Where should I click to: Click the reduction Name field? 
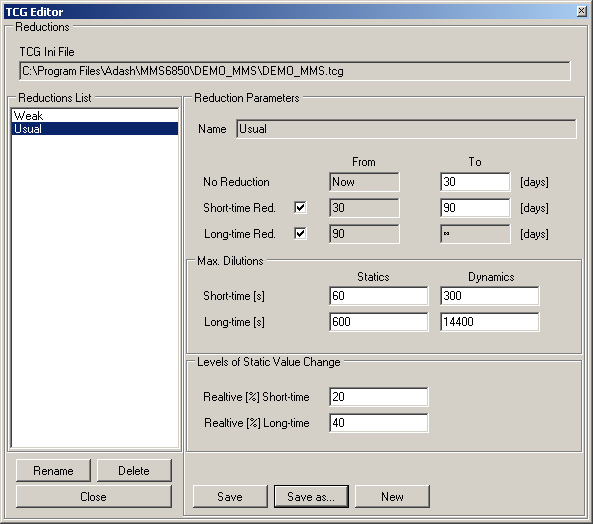(x=406, y=129)
